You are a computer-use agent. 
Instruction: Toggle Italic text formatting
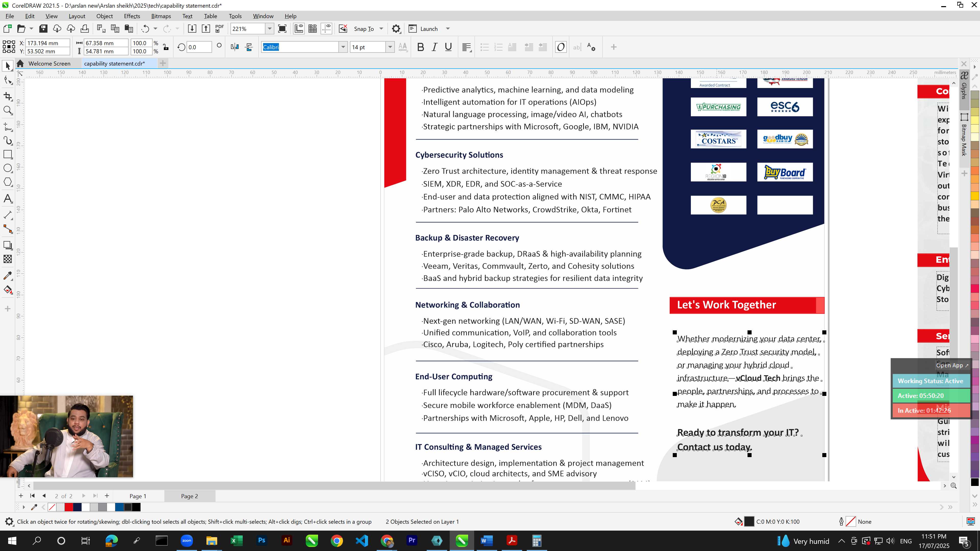click(x=434, y=47)
